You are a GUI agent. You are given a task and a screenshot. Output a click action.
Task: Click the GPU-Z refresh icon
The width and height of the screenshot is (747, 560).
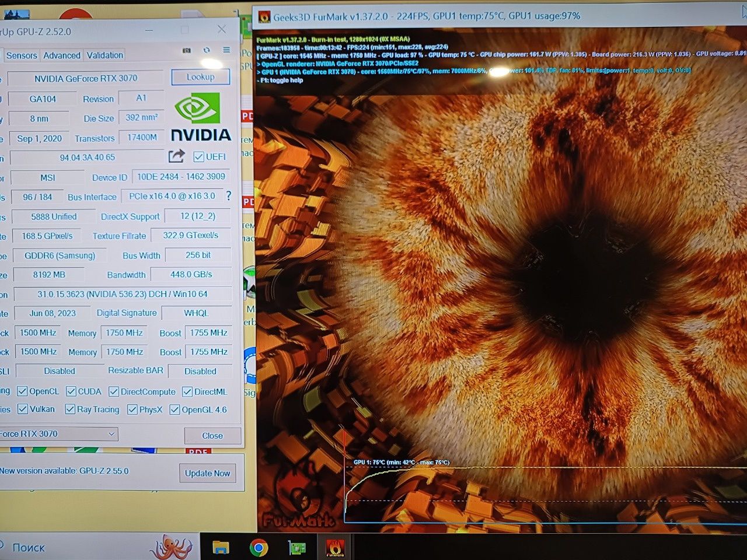point(207,51)
